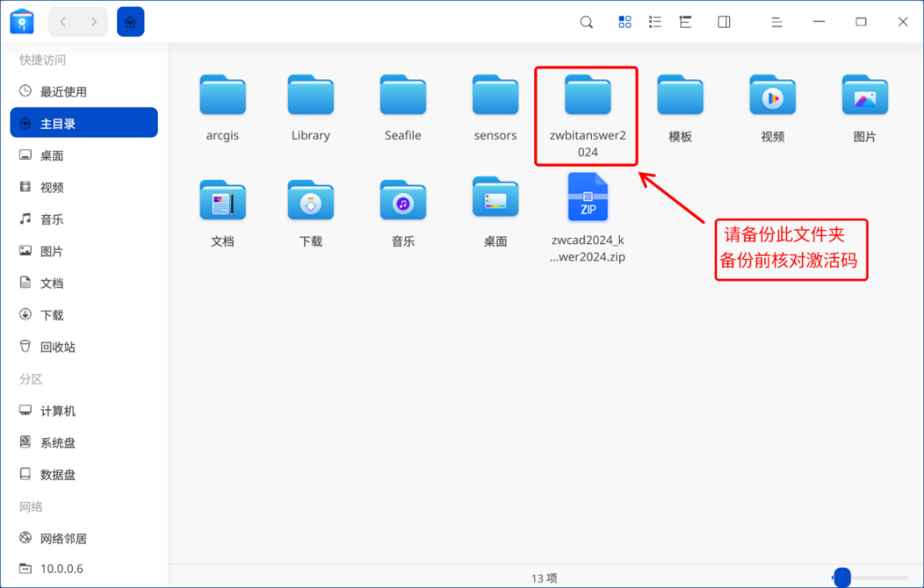Screen dimensions: 924x588
Task: Select 主目录 in the sidebar
Action: tap(83, 123)
